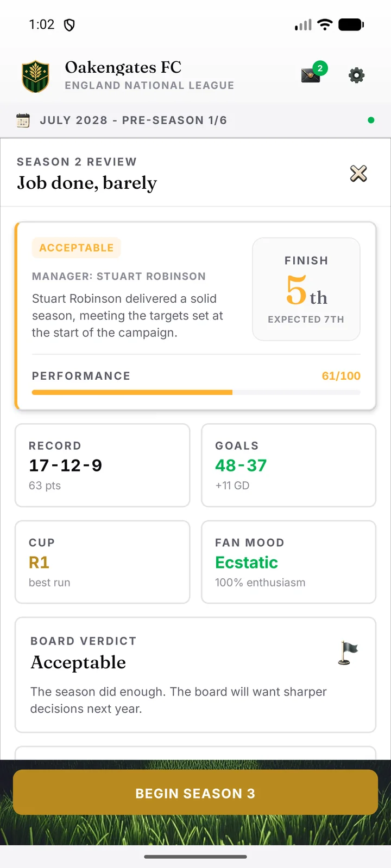Close the Season 2 Review panel
This screenshot has width=391, height=868.
pos(358,174)
